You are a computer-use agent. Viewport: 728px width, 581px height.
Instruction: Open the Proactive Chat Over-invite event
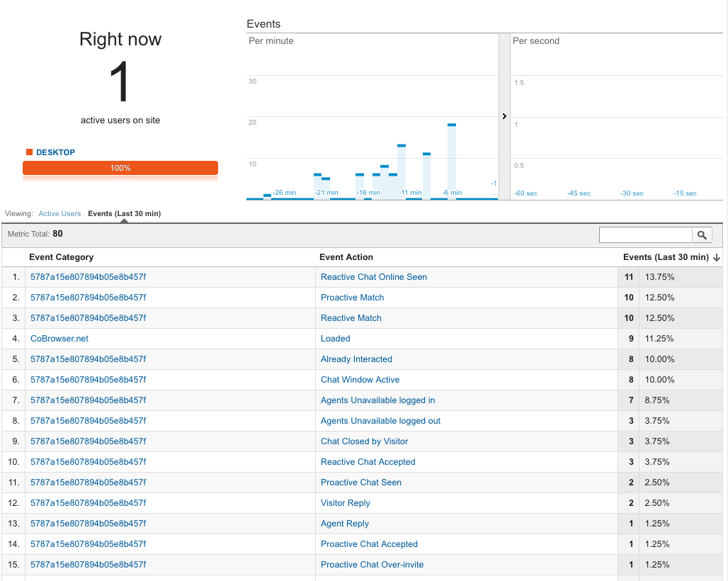click(372, 565)
